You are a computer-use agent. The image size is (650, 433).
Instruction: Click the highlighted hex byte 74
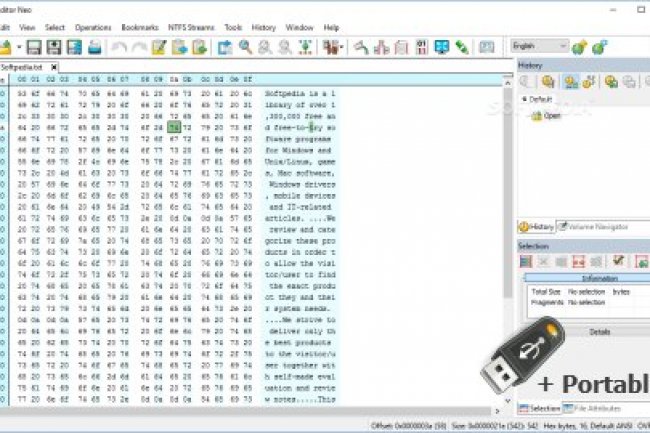174,128
